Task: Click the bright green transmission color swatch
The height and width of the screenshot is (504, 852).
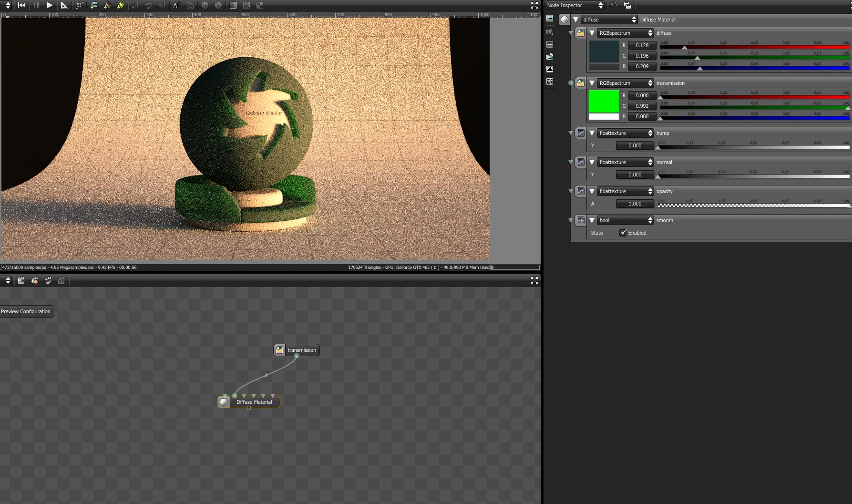Action: tap(604, 102)
